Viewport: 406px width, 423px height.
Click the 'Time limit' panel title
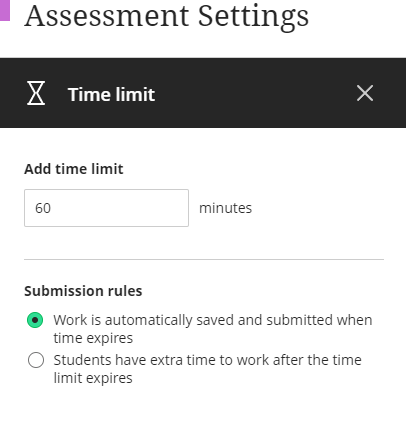[111, 94]
